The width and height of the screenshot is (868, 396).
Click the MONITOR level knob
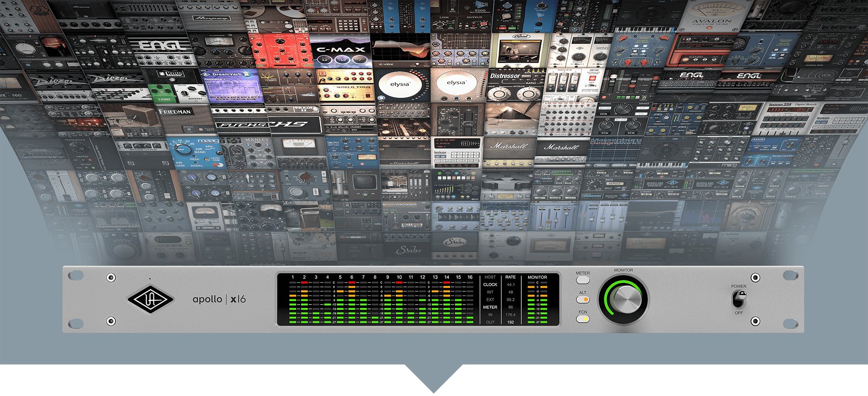(x=624, y=298)
